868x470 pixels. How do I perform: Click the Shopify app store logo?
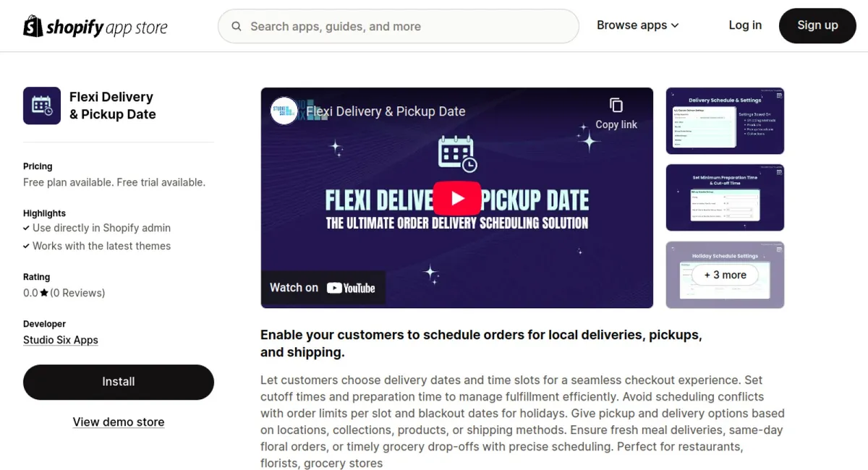tap(95, 25)
